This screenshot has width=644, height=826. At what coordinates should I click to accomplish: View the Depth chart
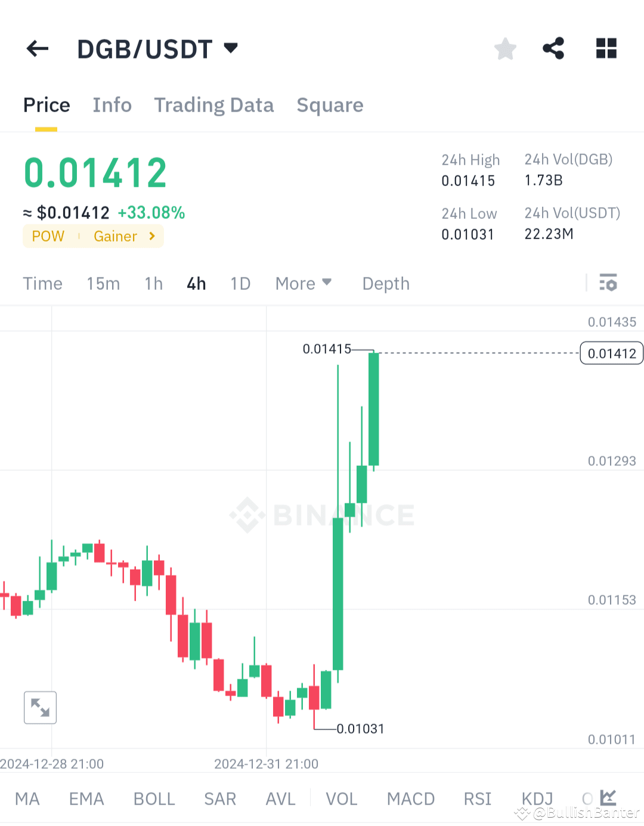click(385, 283)
